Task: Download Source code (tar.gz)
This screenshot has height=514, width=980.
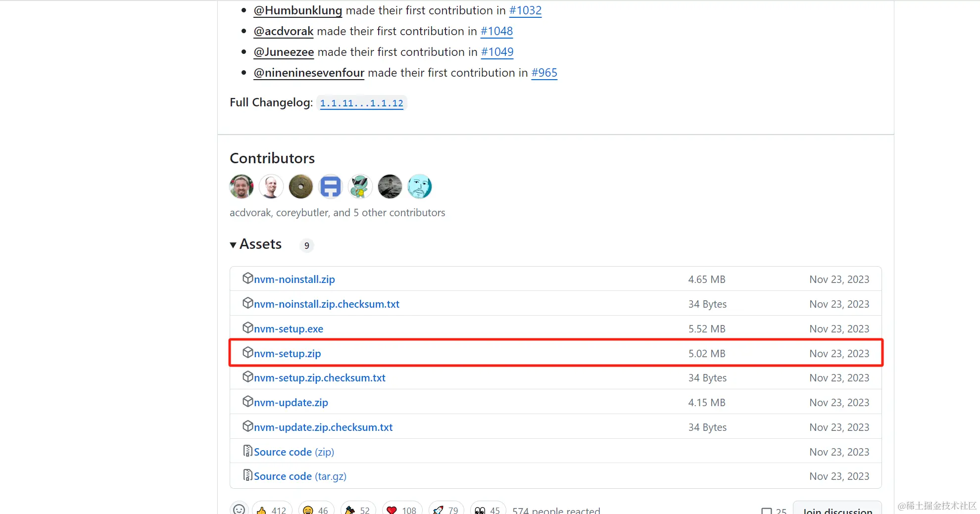Action: coord(300,476)
